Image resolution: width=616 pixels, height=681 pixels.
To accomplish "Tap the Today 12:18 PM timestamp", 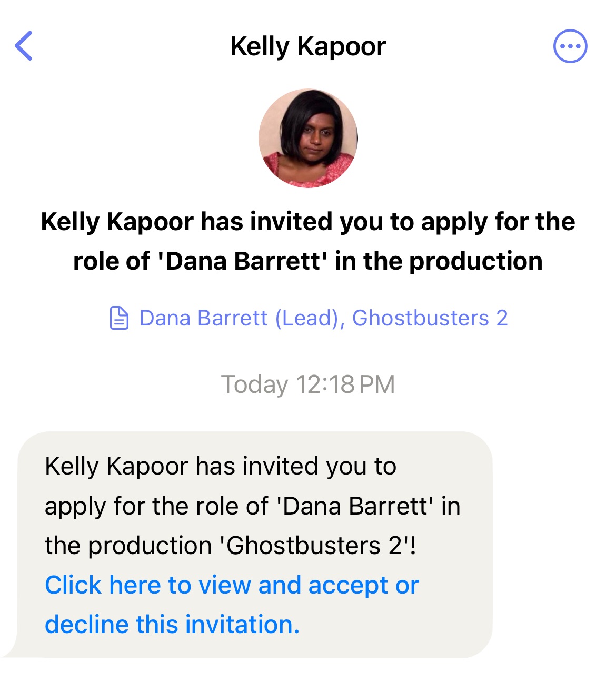I will (x=308, y=384).
